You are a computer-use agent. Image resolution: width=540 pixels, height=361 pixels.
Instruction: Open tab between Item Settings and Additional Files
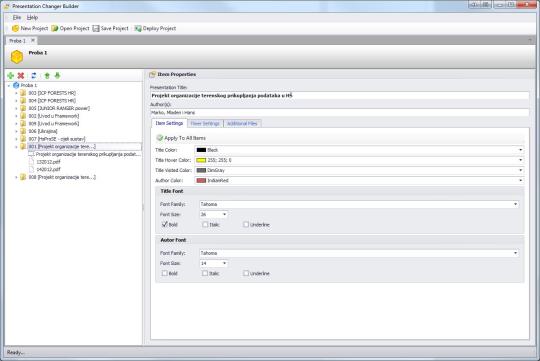(205, 123)
